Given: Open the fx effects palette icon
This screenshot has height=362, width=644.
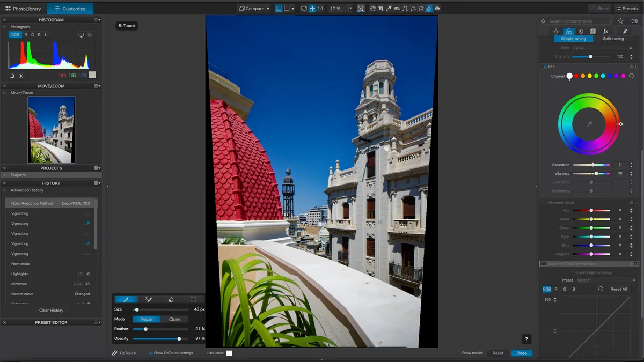Looking at the screenshot, I should tap(605, 32).
